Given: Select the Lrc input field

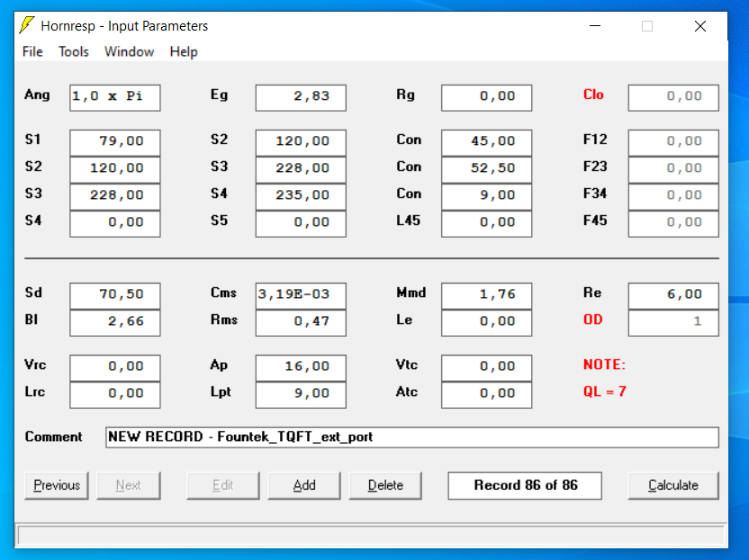Looking at the screenshot, I should [115, 395].
